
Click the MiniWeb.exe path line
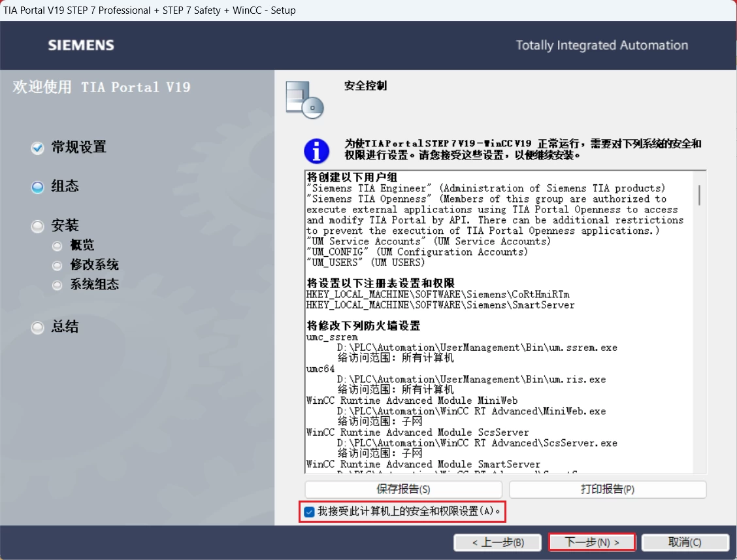pyautogui.click(x=472, y=412)
